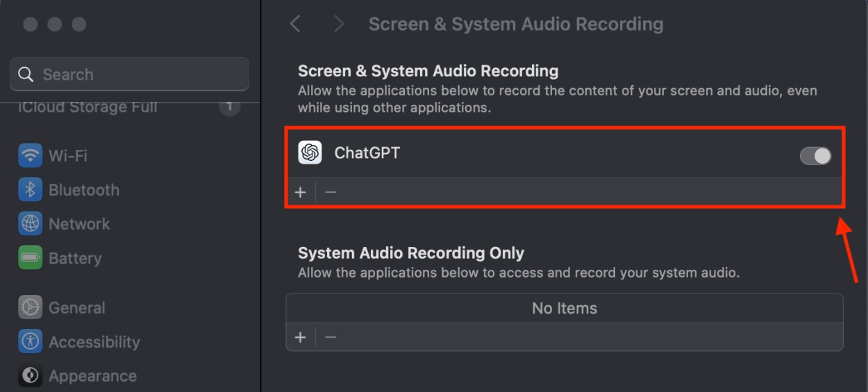Go back with the left chevron

coord(295,24)
